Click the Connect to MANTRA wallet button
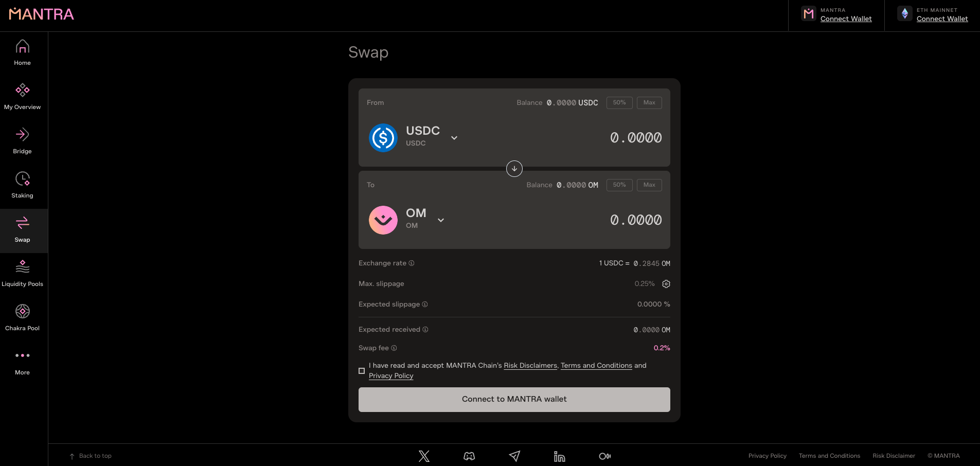The width and height of the screenshot is (980, 466). pyautogui.click(x=514, y=400)
